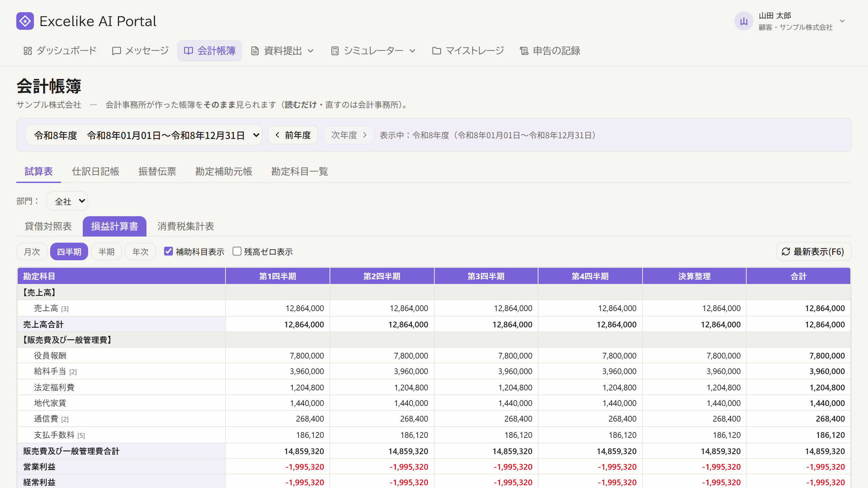
Task: Expand the user account menu chevron
Action: click(x=842, y=21)
